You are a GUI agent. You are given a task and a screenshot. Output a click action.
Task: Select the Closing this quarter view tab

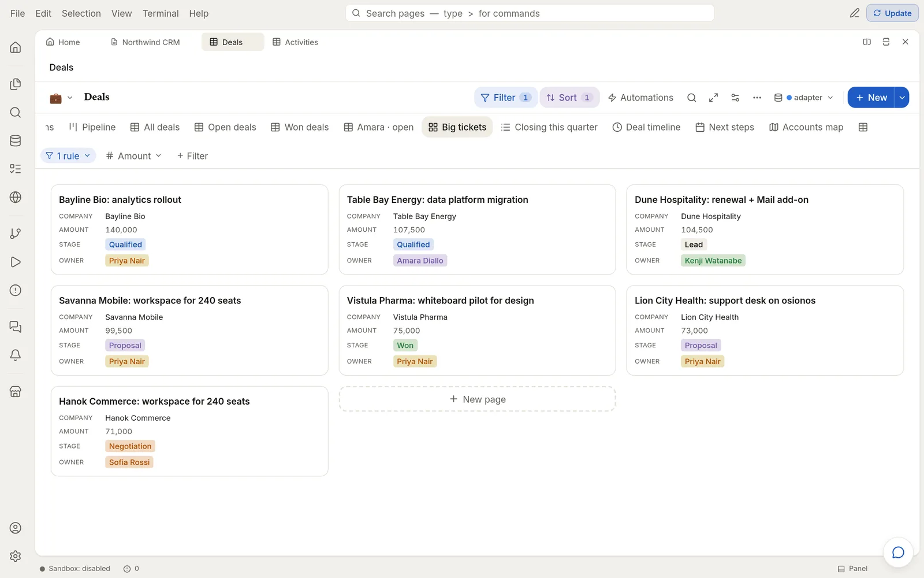coord(549,127)
